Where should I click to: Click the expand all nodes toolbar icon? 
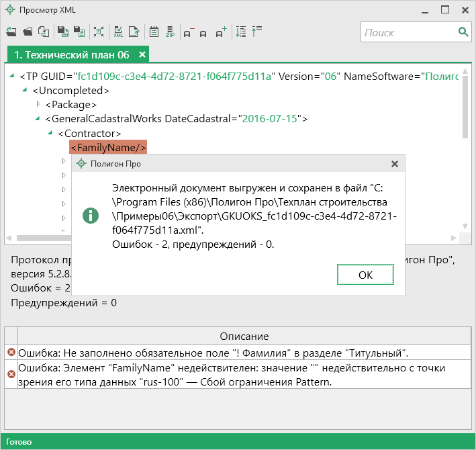point(241,32)
